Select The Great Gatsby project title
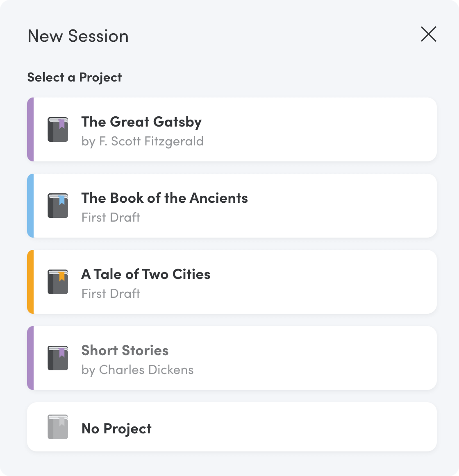This screenshot has height=476, width=459. tap(141, 122)
